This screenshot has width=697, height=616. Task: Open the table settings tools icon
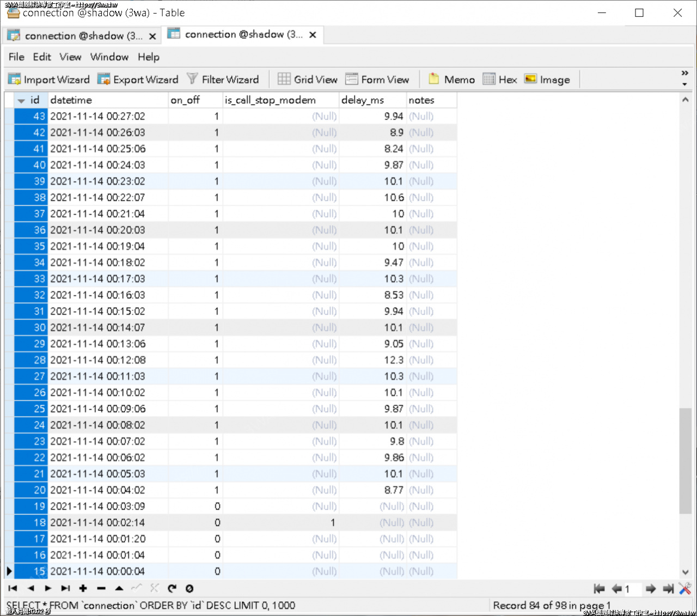pyautogui.click(x=685, y=588)
